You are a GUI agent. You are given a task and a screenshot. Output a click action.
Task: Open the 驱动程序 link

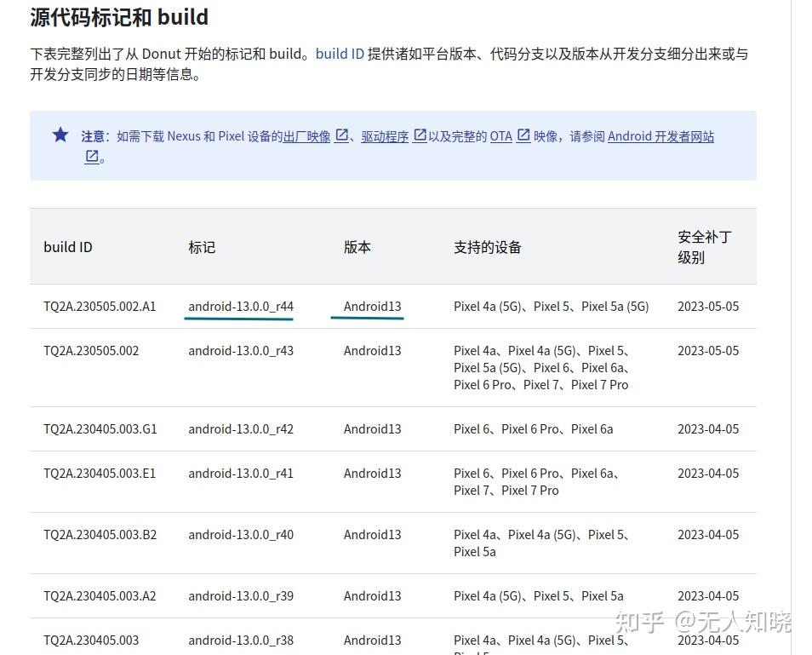coord(385,136)
